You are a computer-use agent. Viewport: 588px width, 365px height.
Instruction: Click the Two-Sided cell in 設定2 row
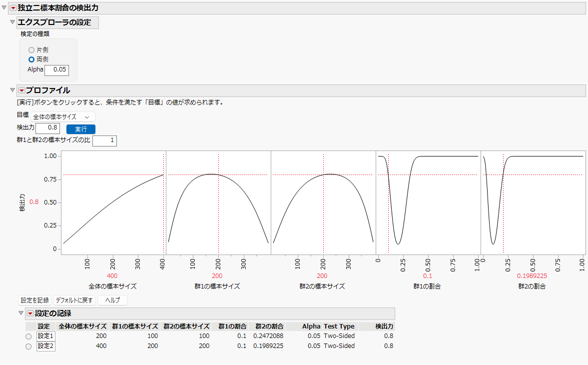click(339, 346)
